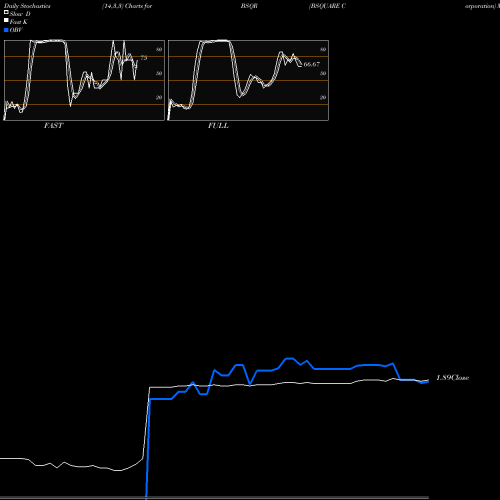Click the "FULL" chart caption
This screenshot has height=500, width=500.
218,126
